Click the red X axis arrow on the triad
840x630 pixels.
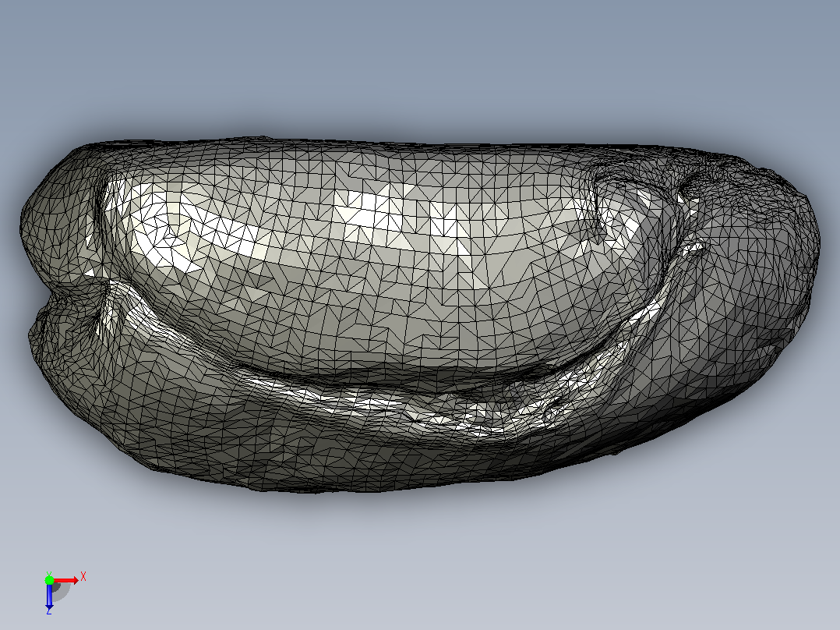point(66,580)
